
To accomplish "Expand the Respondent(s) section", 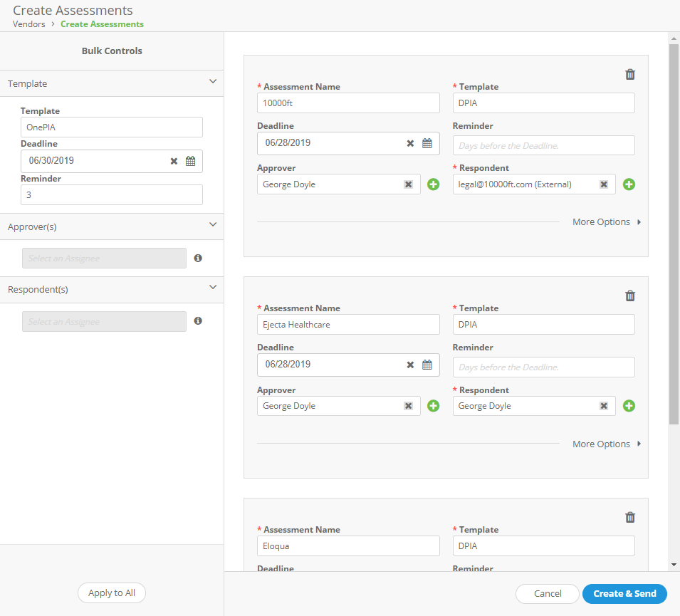I will 212,286.
